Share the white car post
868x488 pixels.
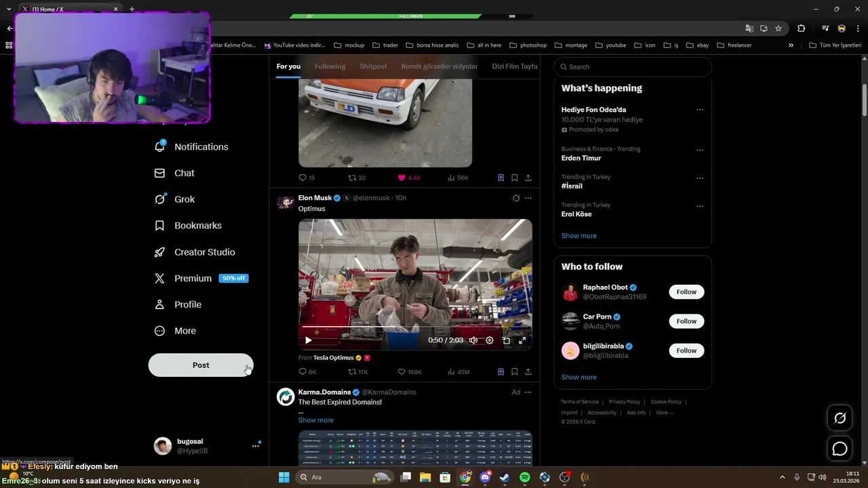click(x=528, y=178)
